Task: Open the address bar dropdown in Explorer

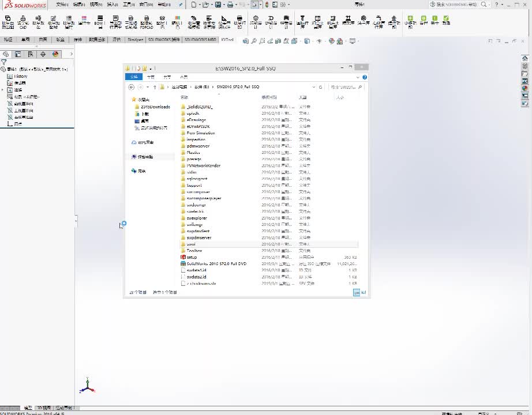Action: coord(313,87)
